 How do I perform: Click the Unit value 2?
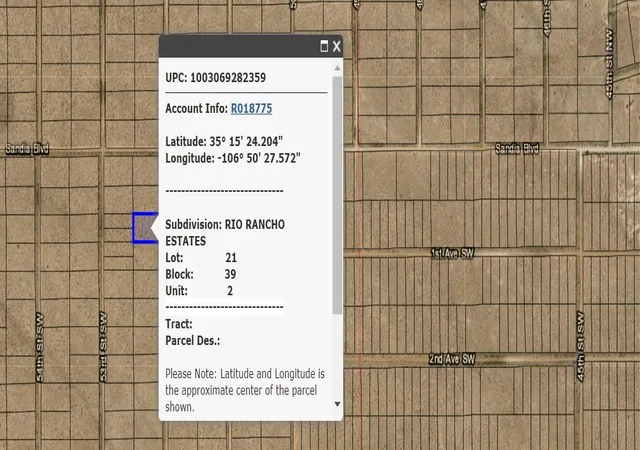[230, 291]
